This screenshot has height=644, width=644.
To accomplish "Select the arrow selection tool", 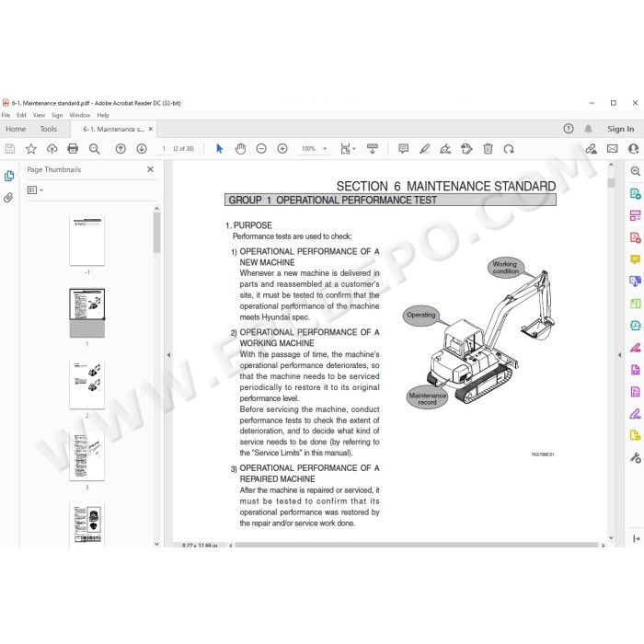I will tap(219, 149).
